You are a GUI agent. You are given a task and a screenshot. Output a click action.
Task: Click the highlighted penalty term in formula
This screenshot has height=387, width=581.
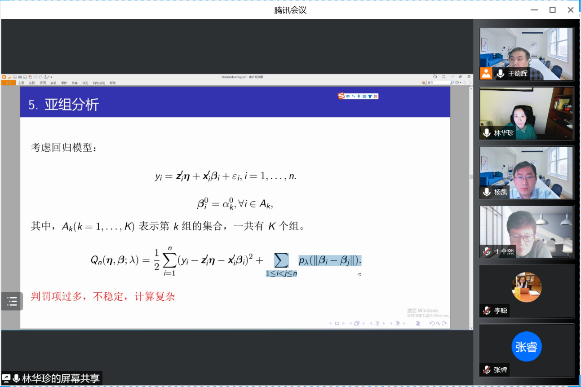click(330, 260)
